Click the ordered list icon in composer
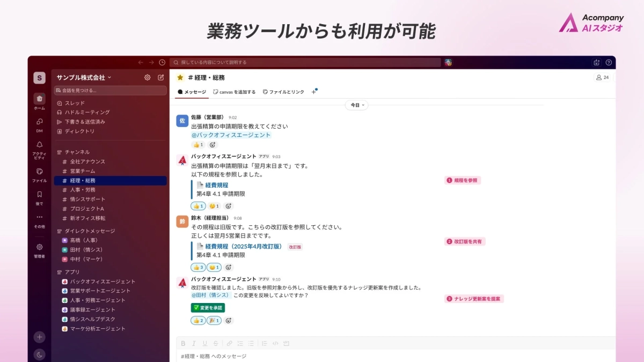644x362 pixels. point(240,343)
